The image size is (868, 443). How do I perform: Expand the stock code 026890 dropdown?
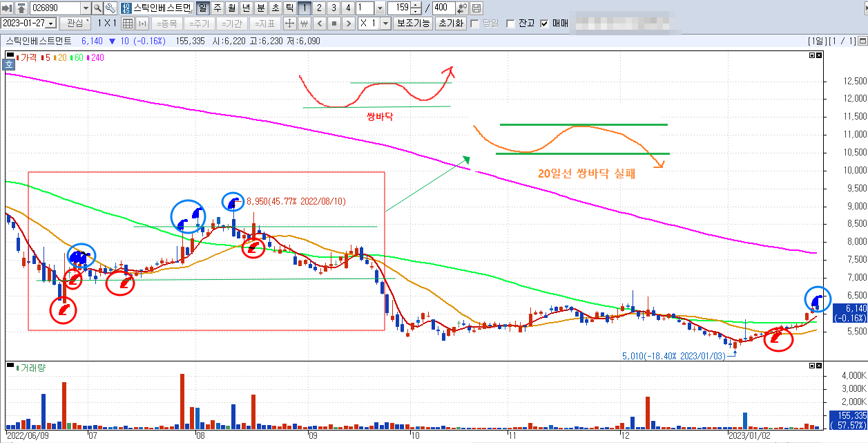[x=86, y=8]
